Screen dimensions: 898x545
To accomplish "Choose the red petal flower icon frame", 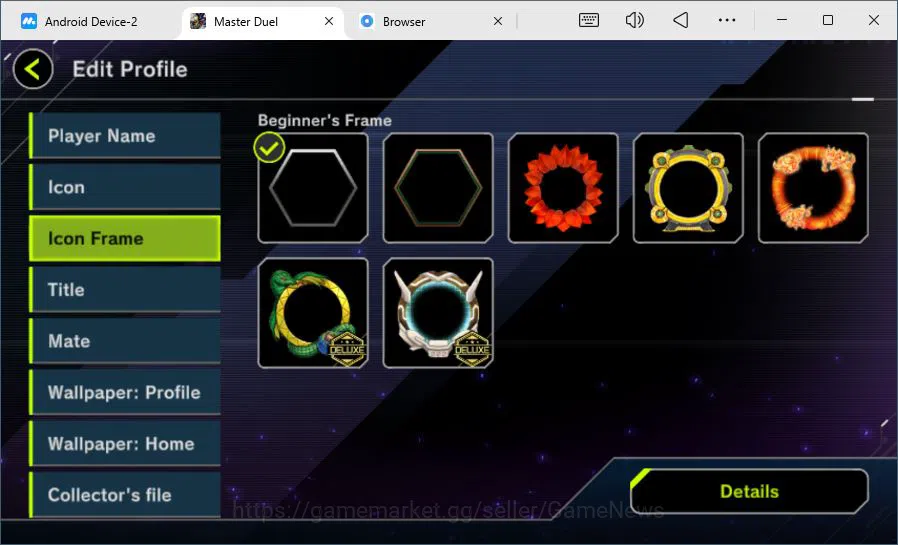I will click(x=563, y=188).
